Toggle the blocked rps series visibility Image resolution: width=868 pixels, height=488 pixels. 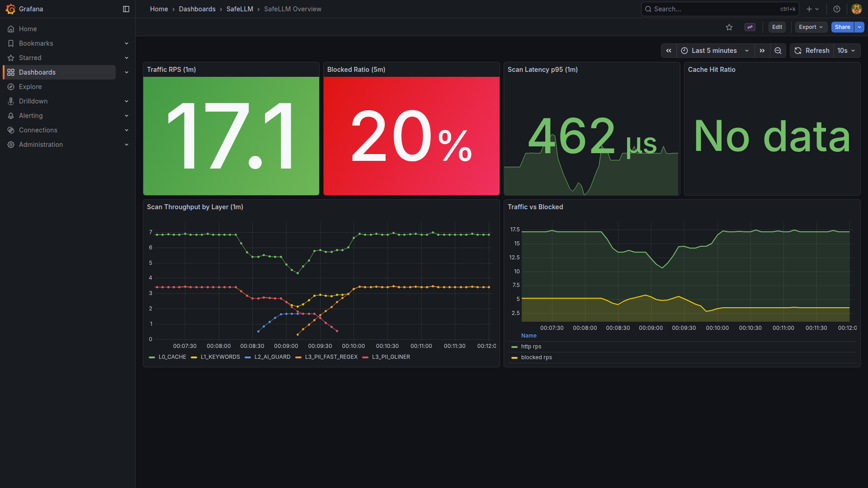click(536, 357)
